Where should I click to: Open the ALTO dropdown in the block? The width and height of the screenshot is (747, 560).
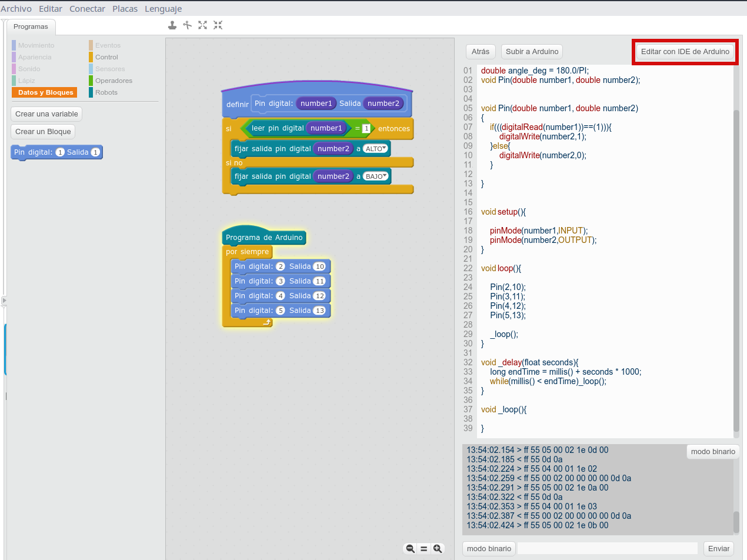tap(376, 149)
